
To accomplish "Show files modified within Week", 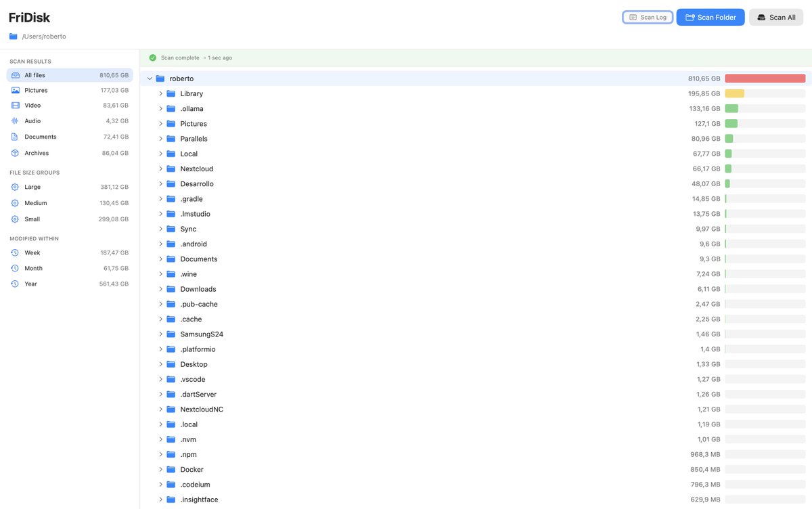I will click(x=70, y=252).
